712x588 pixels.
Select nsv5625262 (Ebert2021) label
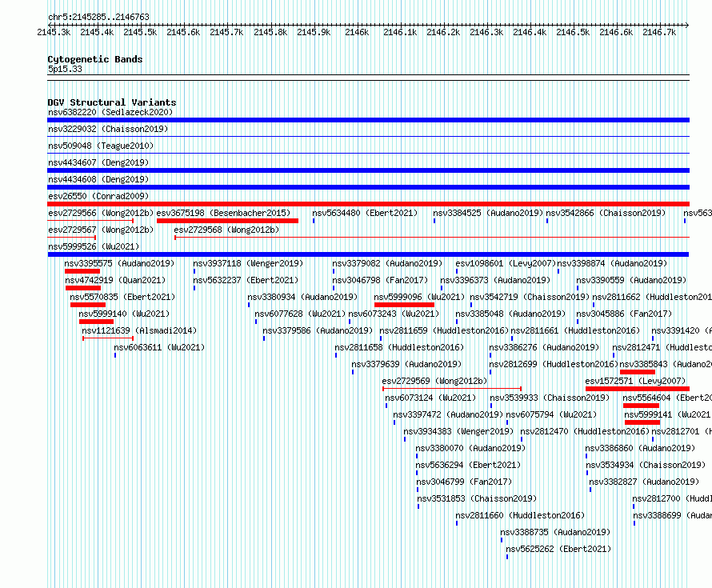(x=559, y=549)
